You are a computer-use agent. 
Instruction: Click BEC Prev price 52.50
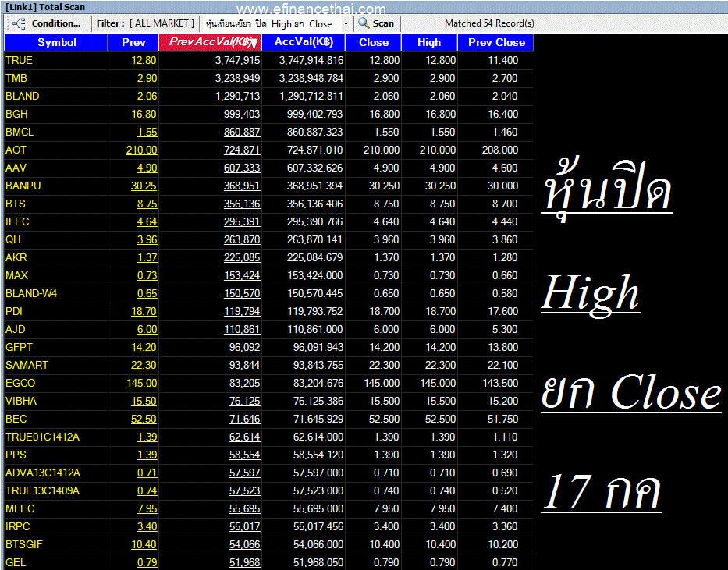(144, 420)
